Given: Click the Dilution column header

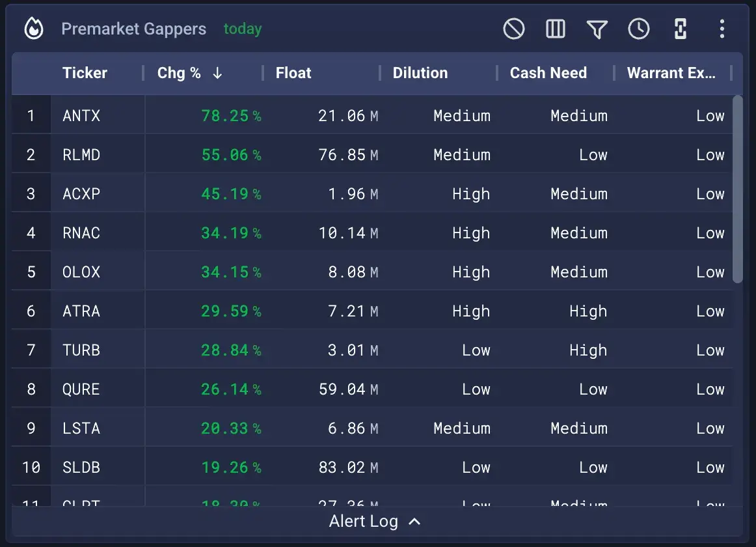Looking at the screenshot, I should [420, 73].
